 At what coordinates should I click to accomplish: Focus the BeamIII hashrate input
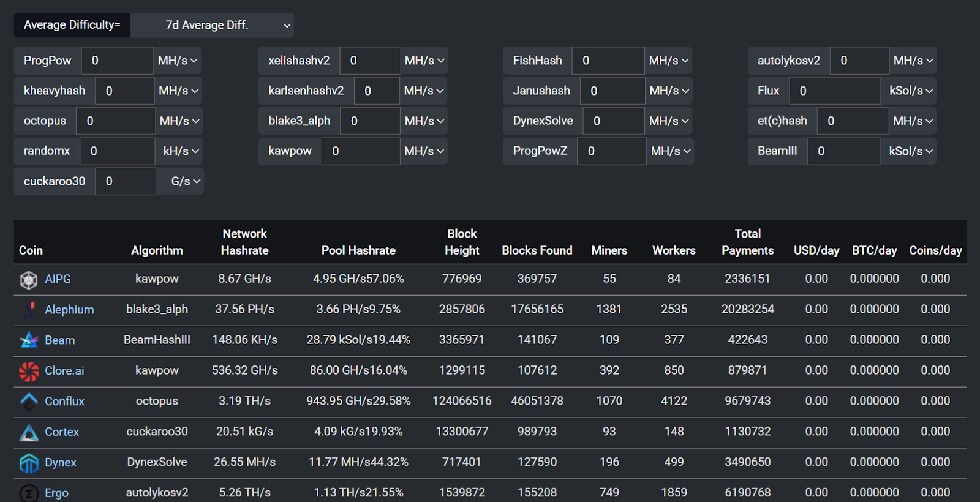click(x=844, y=151)
